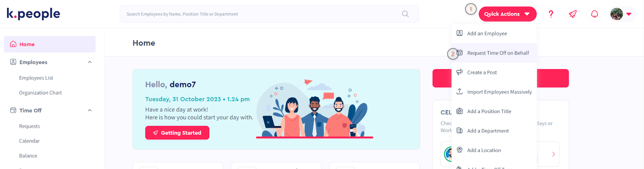Viewport: 644px width, 169px height.
Task: Click the k.people logo
Action: pos(33,14)
